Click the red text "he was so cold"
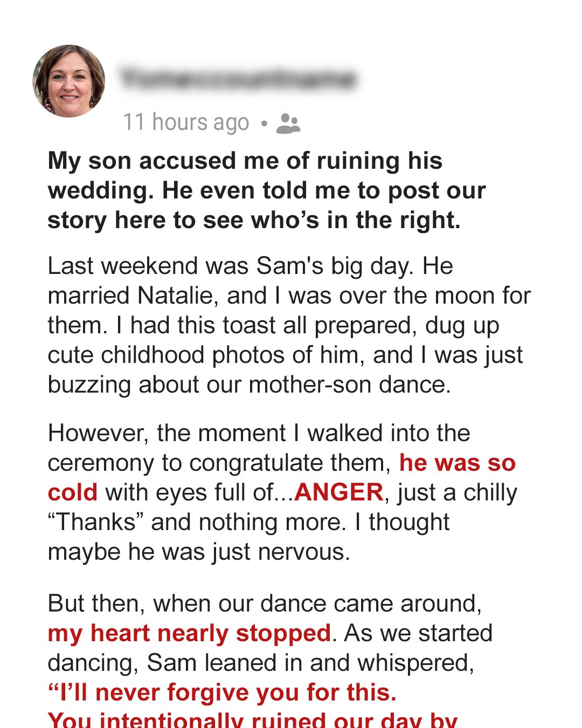 pos(457,463)
